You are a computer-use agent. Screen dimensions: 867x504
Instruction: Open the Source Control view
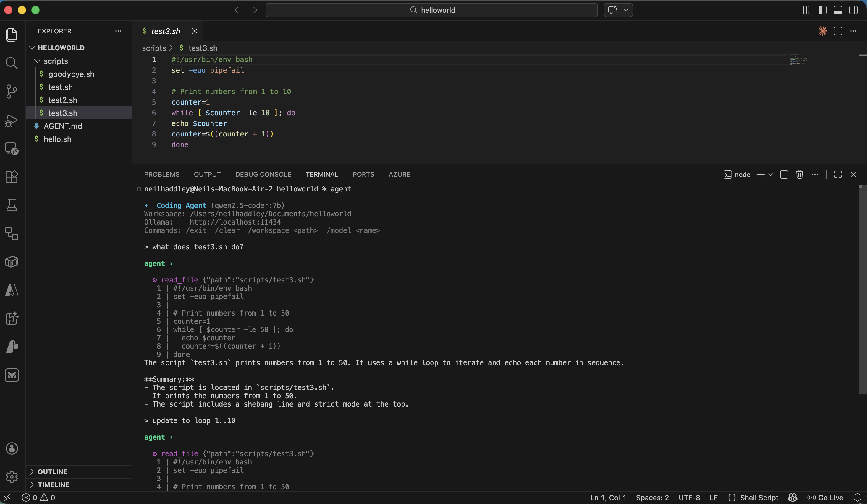point(12,91)
